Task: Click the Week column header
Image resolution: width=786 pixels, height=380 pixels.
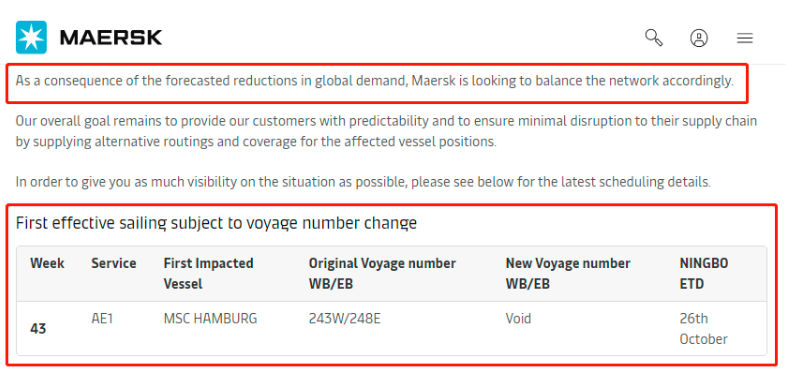Action: tap(47, 263)
